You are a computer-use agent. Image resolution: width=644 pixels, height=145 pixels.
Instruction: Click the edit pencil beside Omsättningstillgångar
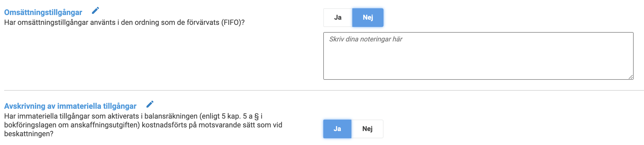[x=95, y=11]
